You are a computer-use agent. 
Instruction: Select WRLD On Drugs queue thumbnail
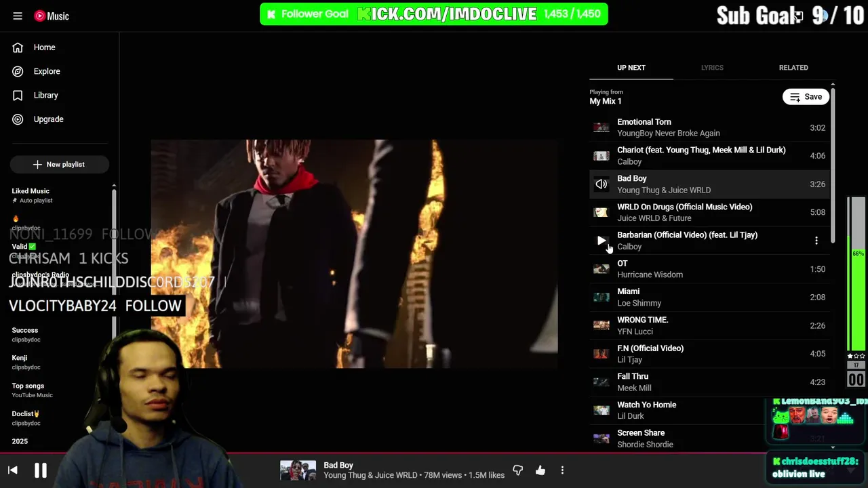tap(601, 212)
